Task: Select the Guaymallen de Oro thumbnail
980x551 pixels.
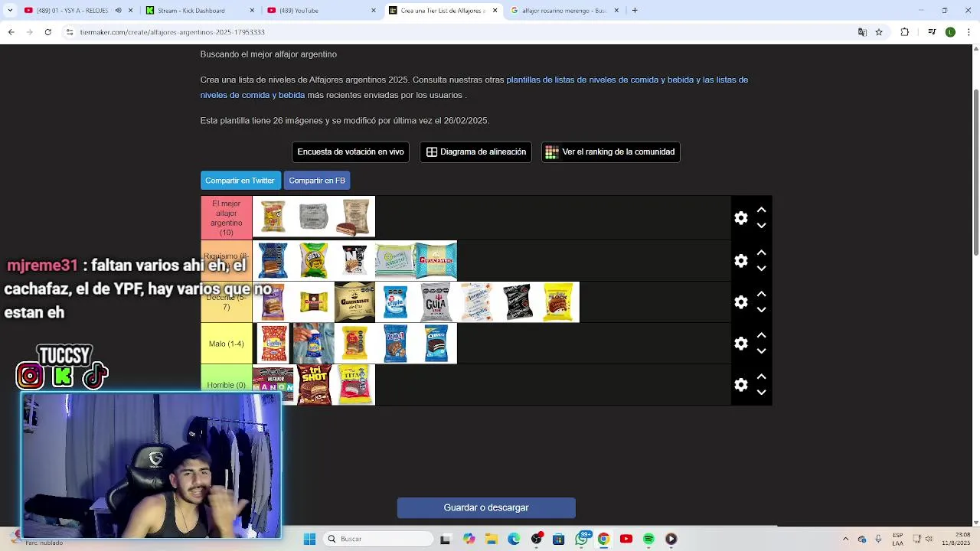Action: [x=354, y=302]
